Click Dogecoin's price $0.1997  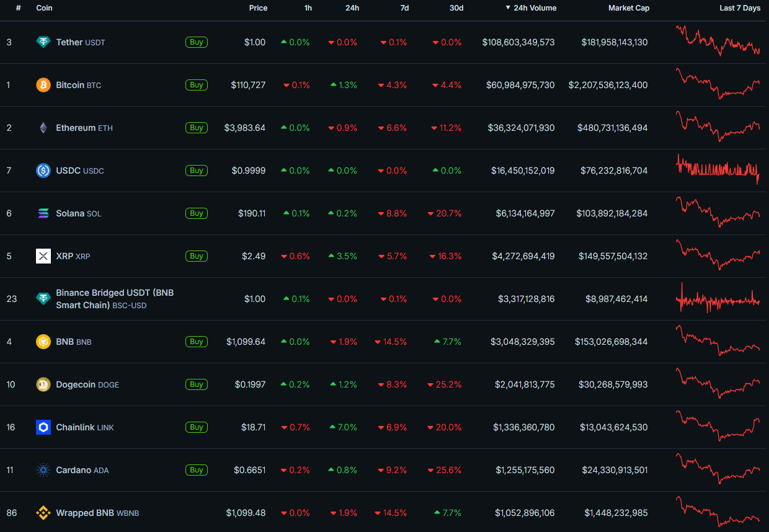(x=250, y=384)
